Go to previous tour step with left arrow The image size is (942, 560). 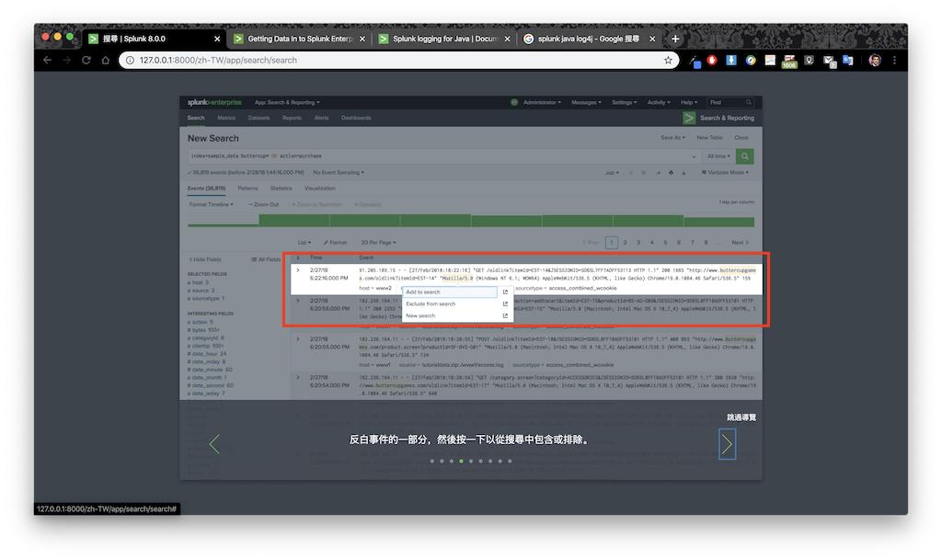click(214, 444)
